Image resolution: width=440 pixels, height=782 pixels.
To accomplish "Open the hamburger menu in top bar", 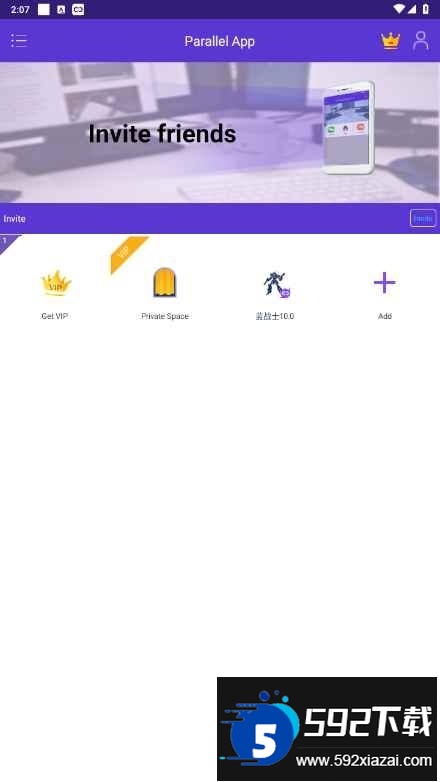I will 19,41.
